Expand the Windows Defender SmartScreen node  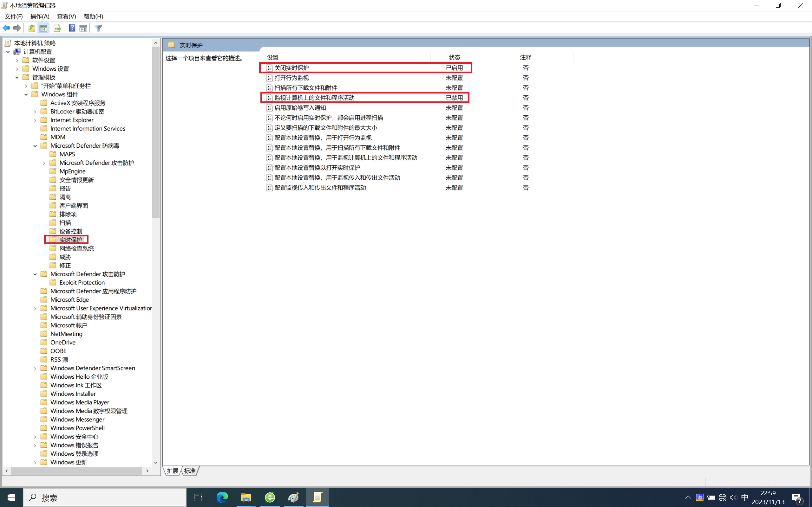35,369
